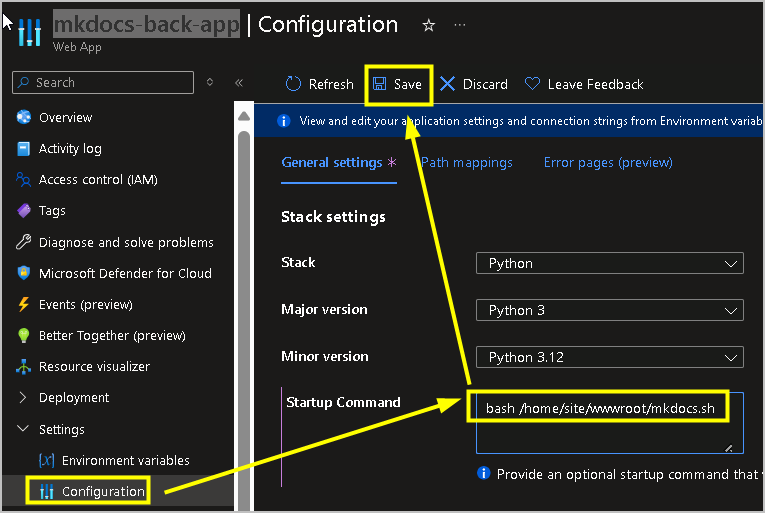Image resolution: width=765 pixels, height=513 pixels.
Task: Click the Discard X icon
Action: (x=447, y=85)
